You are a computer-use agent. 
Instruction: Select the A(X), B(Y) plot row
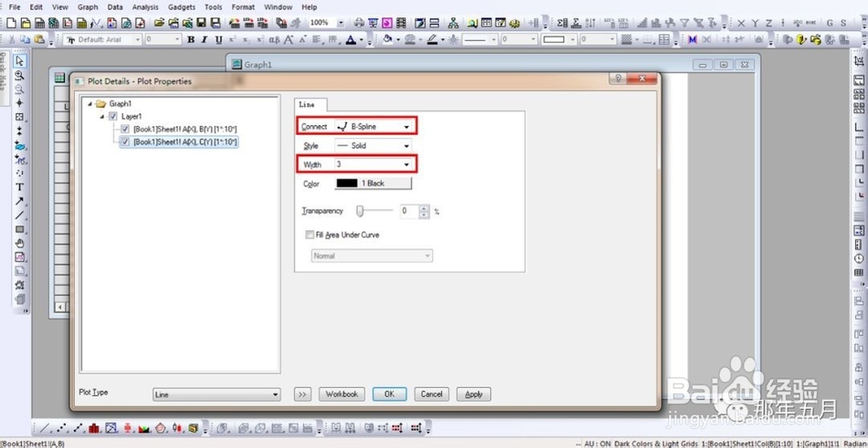186,128
